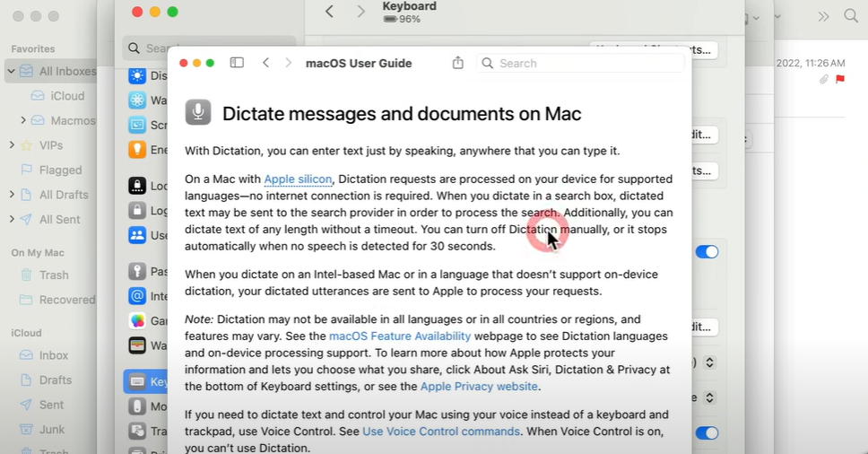868x454 pixels.
Task: Select Energy Saver bulb icon in Settings
Action: 137,150
